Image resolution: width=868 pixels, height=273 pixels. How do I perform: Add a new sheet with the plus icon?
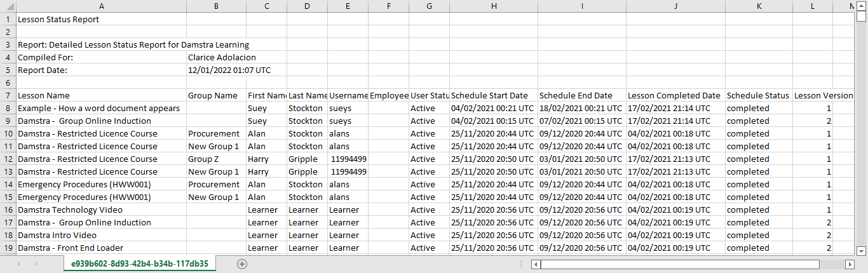(x=241, y=264)
